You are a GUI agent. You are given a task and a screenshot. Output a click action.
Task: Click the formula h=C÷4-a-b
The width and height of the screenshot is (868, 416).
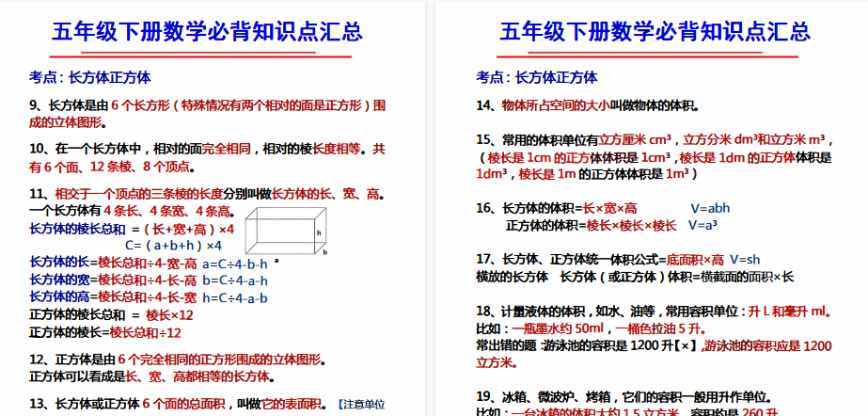tap(235, 298)
